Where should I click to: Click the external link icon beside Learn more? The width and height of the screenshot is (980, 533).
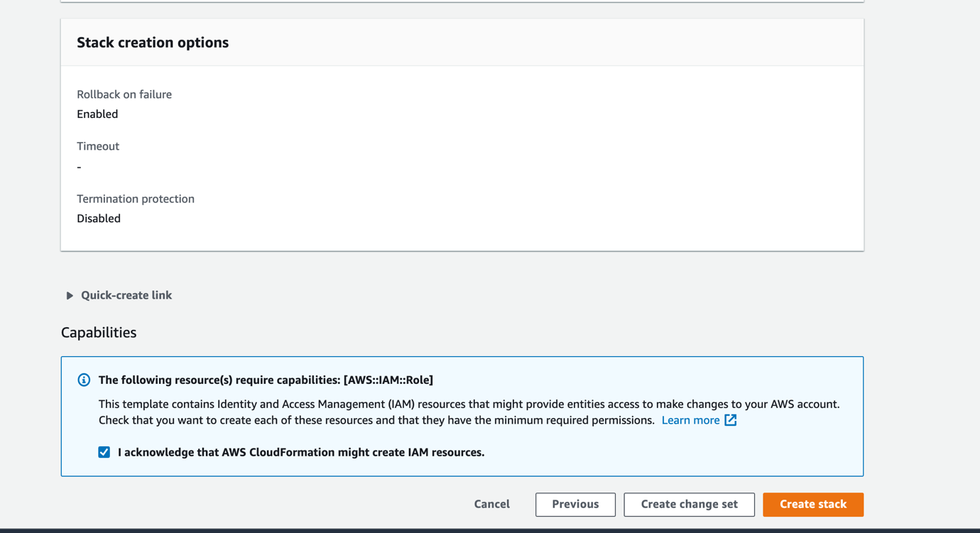pos(731,420)
